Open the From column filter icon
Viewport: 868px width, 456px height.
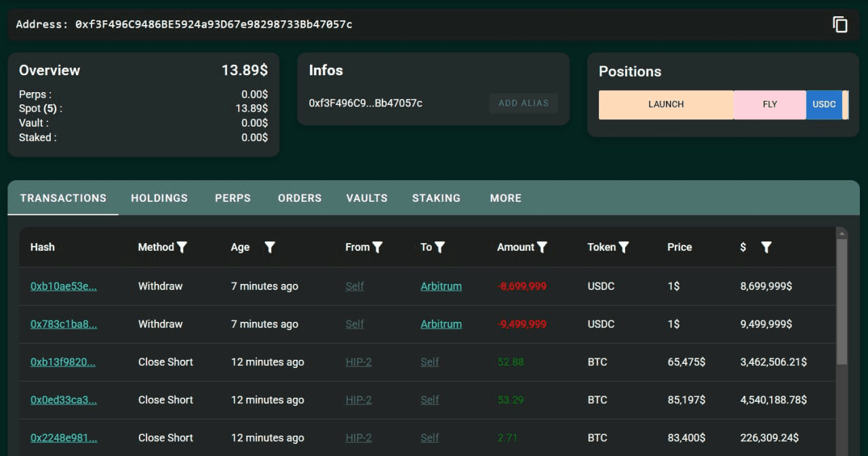378,247
